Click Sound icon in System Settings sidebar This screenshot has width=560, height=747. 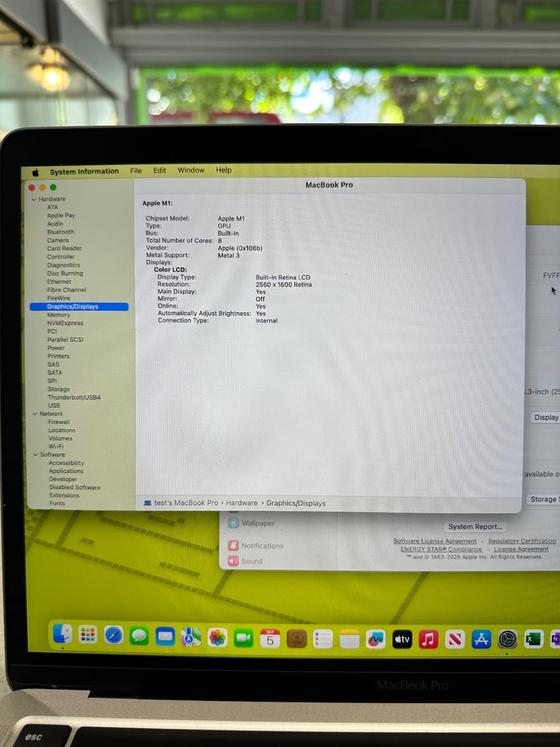tap(233, 561)
